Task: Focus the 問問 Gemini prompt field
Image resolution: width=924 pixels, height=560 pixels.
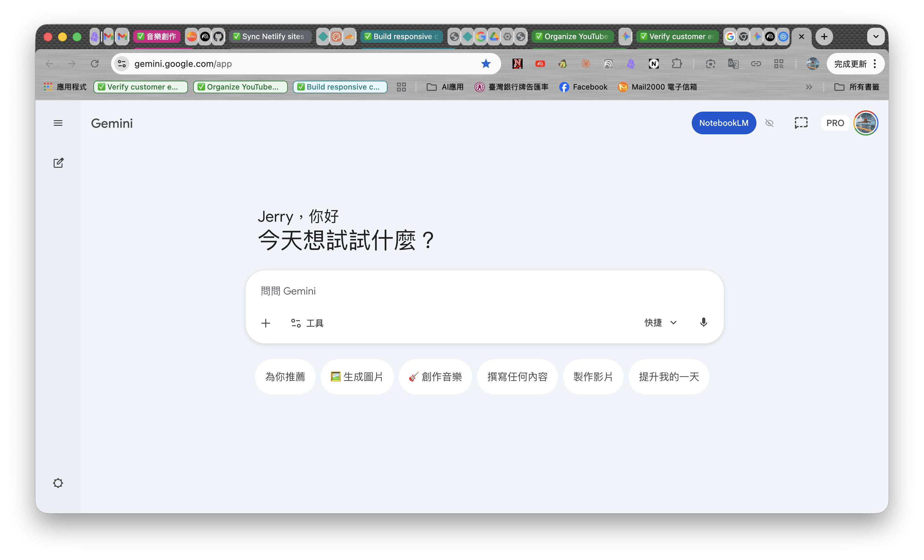Action: [484, 291]
